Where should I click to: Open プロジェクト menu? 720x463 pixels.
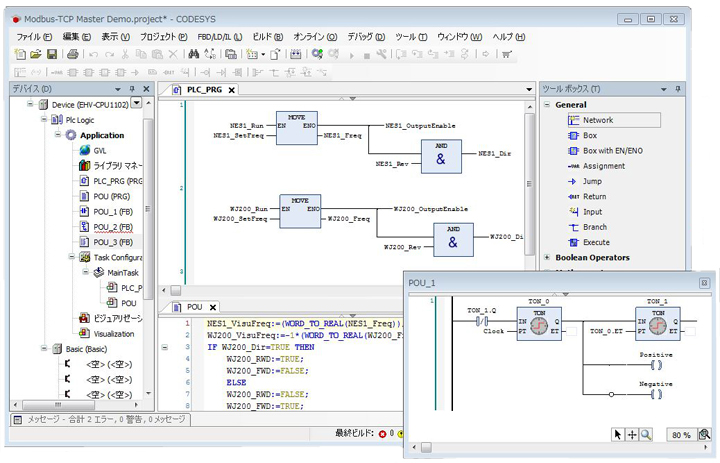click(163, 37)
